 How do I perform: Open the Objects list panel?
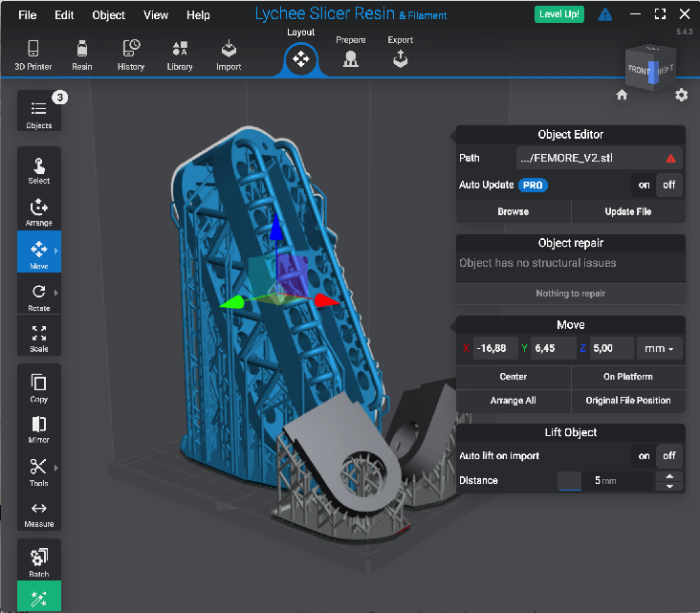click(39, 111)
